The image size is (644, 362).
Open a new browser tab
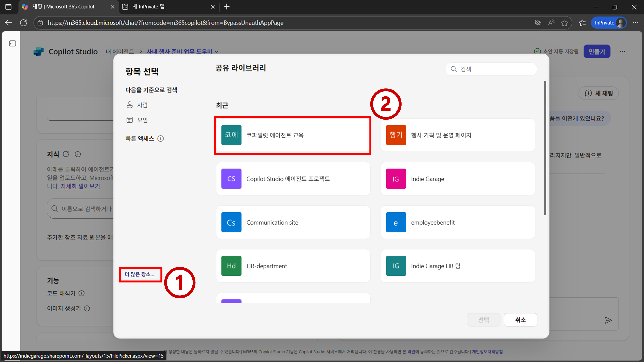tap(227, 7)
